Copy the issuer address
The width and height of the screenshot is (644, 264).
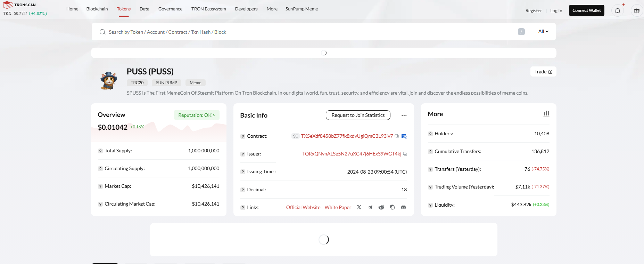click(x=405, y=154)
